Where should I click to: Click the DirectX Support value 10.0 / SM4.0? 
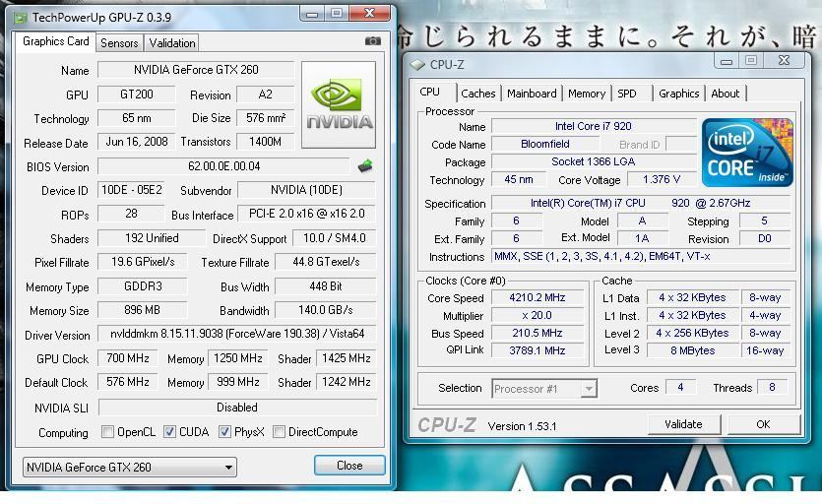point(335,238)
